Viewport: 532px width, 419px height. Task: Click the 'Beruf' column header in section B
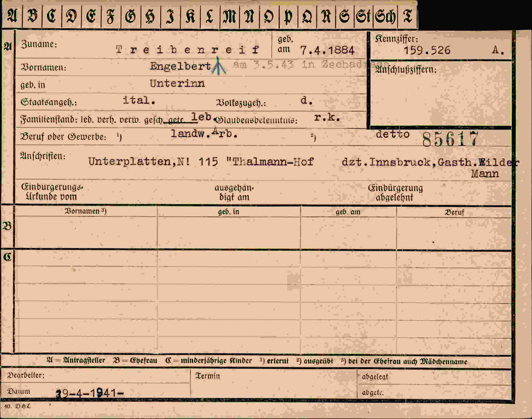[454, 212]
